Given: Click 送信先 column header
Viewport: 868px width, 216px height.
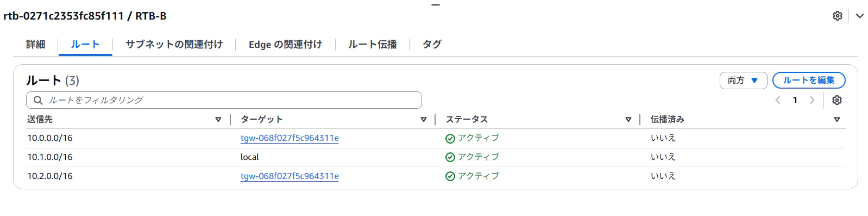Looking at the screenshot, I should (x=40, y=120).
